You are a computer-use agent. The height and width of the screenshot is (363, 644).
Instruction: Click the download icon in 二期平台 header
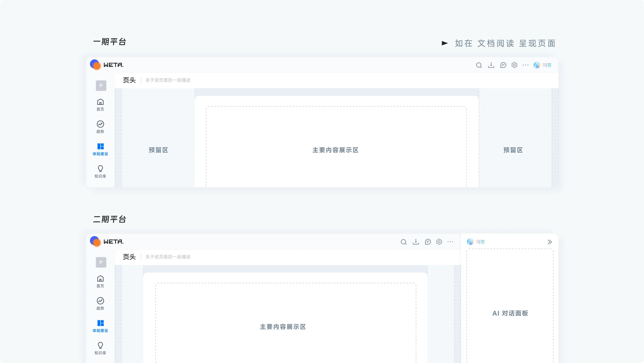(416, 242)
